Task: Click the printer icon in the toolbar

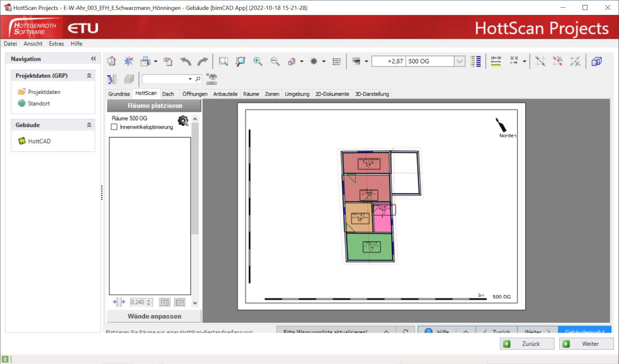Action: [x=145, y=61]
